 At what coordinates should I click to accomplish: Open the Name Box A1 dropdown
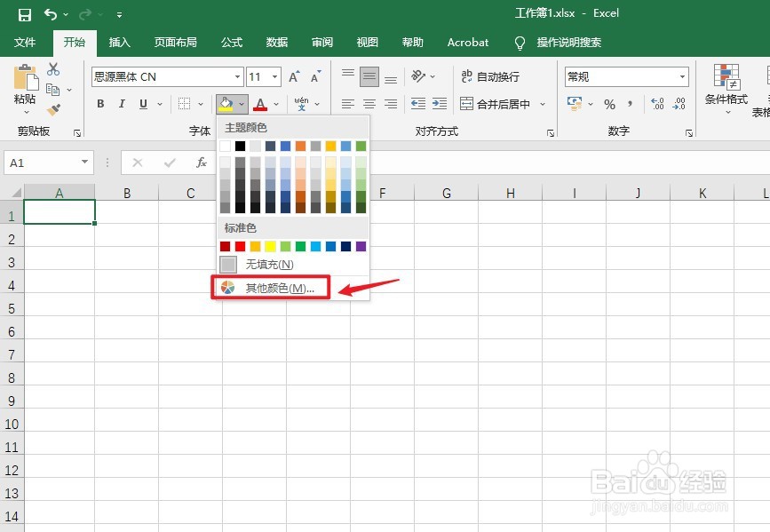point(84,163)
